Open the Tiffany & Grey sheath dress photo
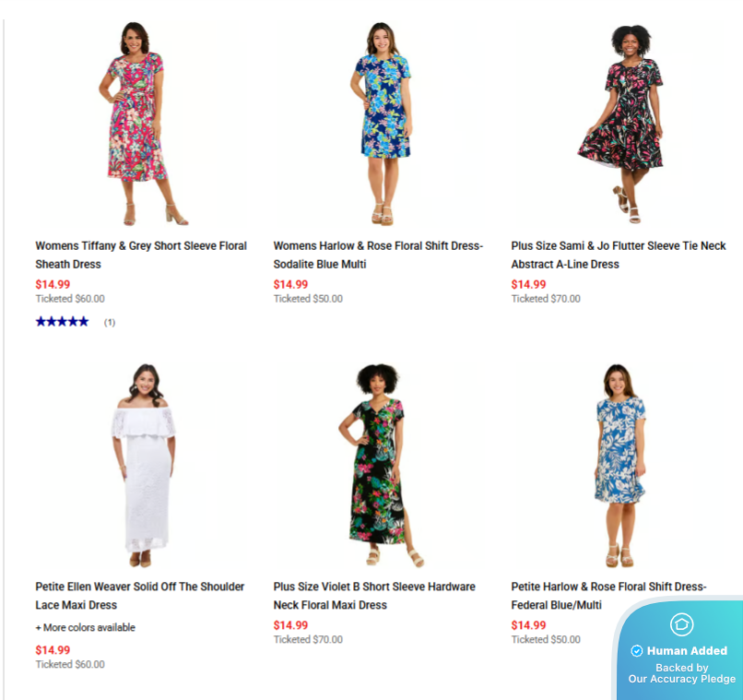 click(x=142, y=124)
